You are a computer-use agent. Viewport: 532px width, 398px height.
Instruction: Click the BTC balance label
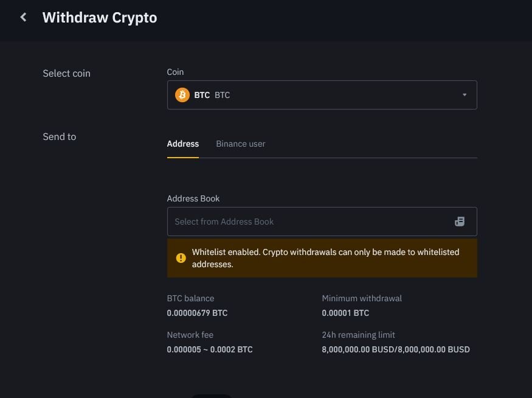[x=190, y=298]
